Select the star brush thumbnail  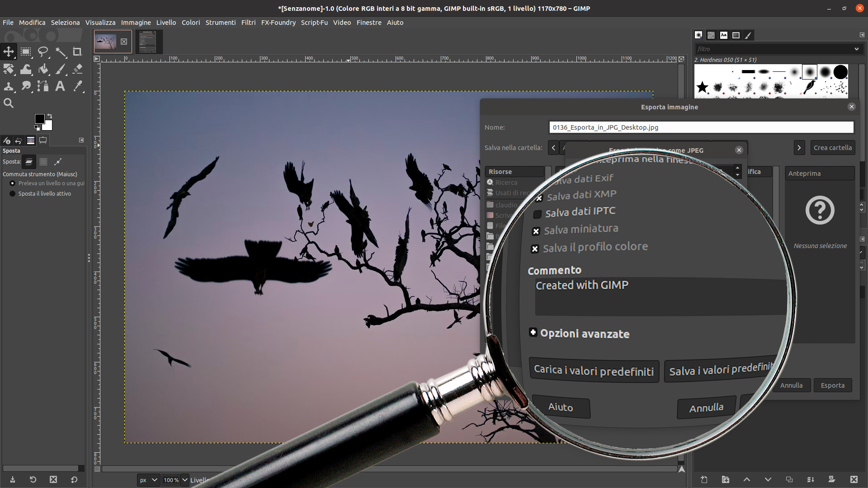pos(702,87)
